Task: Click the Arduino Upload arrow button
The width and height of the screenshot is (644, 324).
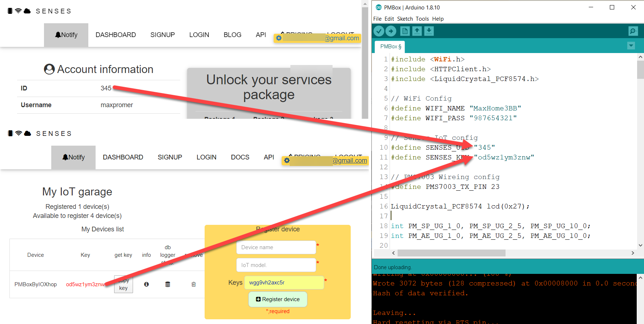Action: click(391, 31)
